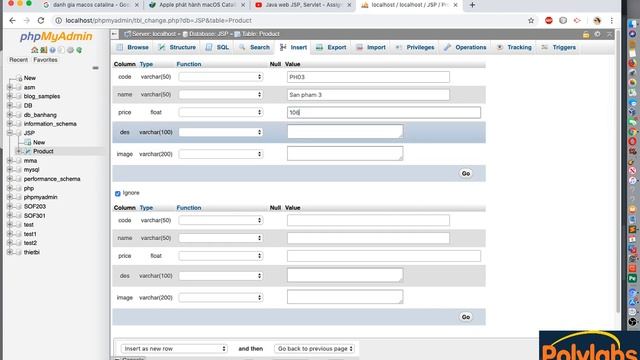Switch to the Browse tab
Viewport: 640px width, 360px height.
click(x=133, y=47)
